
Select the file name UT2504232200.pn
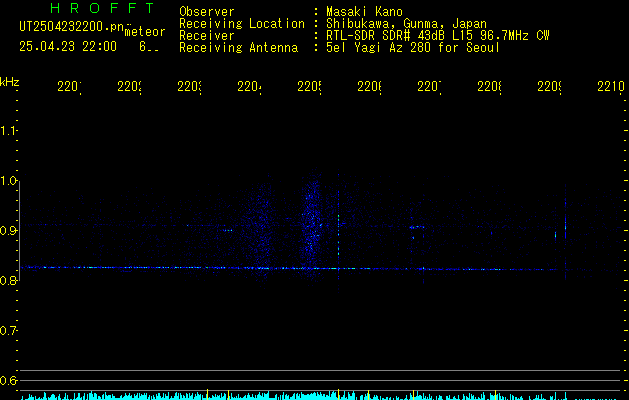[71, 27]
